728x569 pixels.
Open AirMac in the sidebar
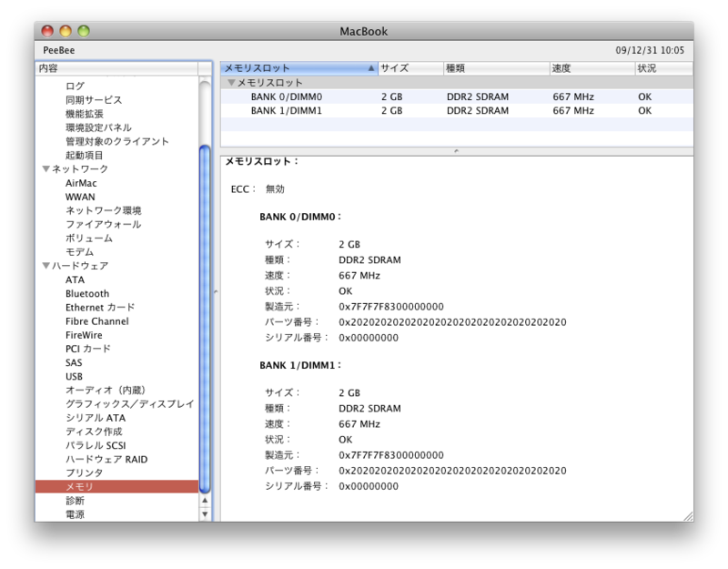point(81,183)
